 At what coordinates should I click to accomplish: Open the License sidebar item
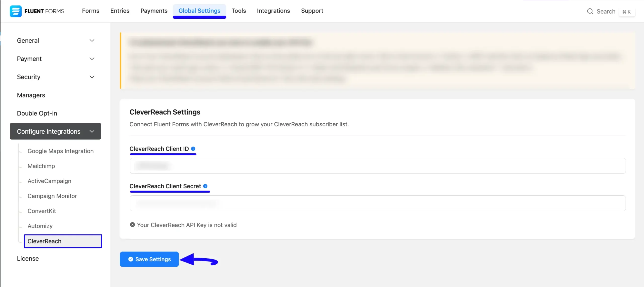coord(28,259)
